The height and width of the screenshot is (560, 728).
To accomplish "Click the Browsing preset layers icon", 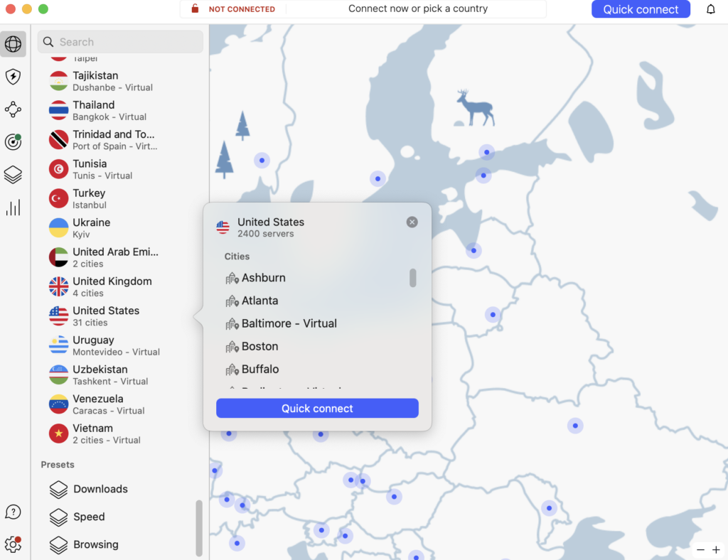I will point(58,544).
